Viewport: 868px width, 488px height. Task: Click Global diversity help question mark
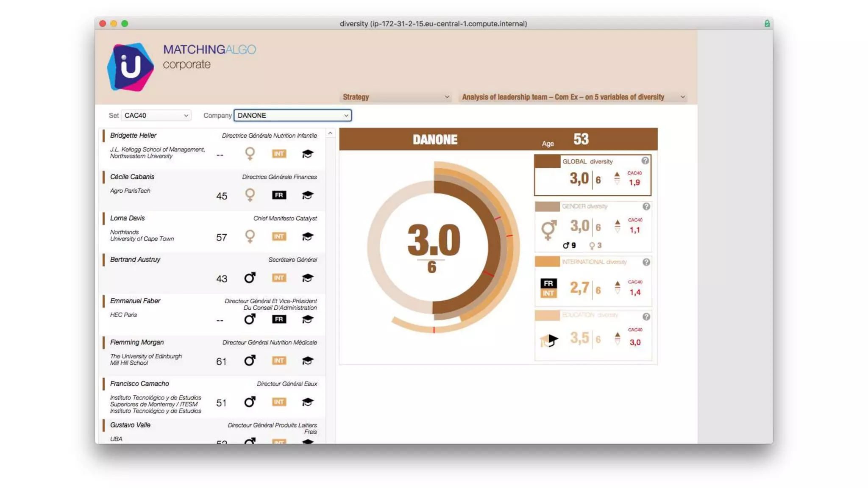pos(645,161)
